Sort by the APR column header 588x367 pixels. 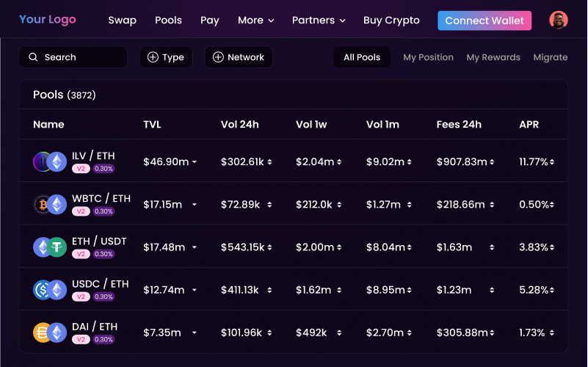point(529,125)
